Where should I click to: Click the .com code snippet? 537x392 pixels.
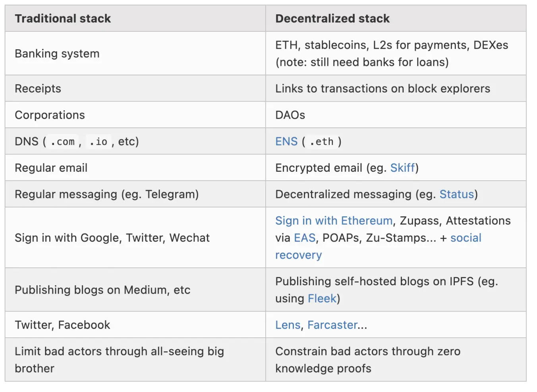(x=63, y=142)
